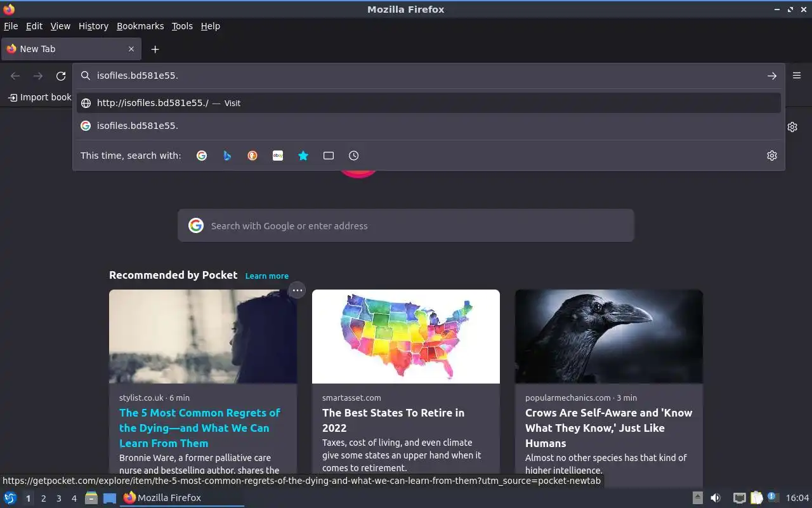Search this time with DuckDuckGo
This screenshot has width=812, height=508.
point(252,156)
